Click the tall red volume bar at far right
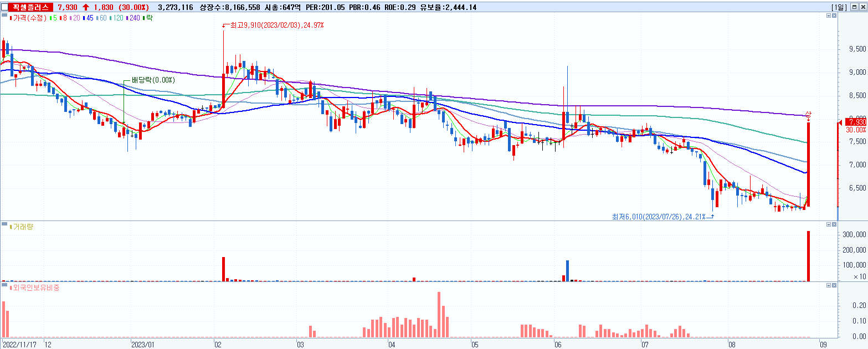 coord(808,256)
